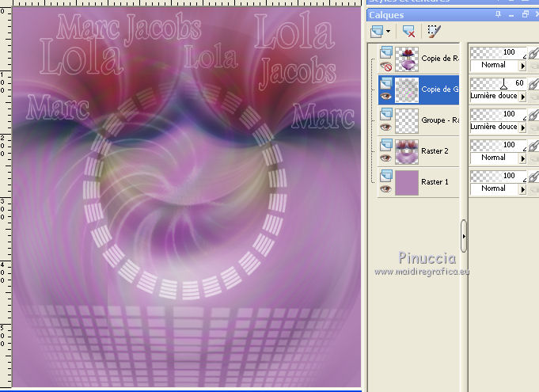Select the layer named Raster 2
The width and height of the screenshot is (539, 392).
(435, 151)
